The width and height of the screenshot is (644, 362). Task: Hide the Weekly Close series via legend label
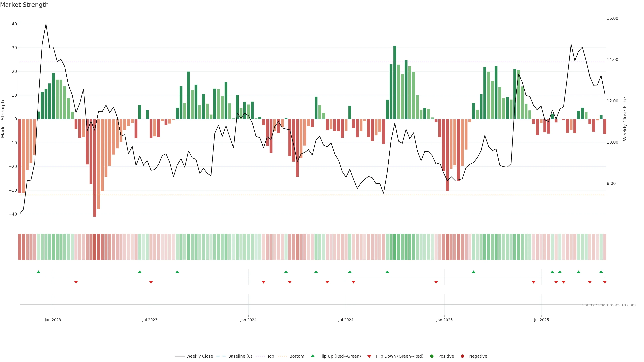click(200, 356)
